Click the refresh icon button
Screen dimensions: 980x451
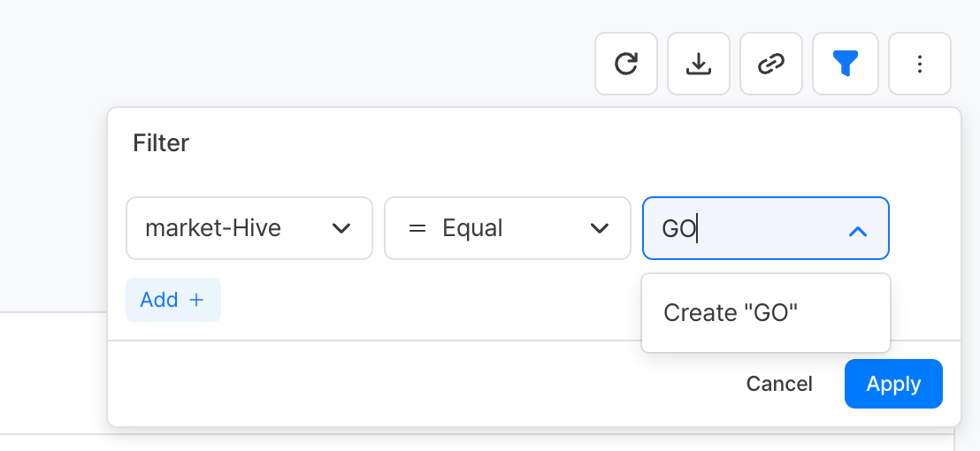pos(626,64)
